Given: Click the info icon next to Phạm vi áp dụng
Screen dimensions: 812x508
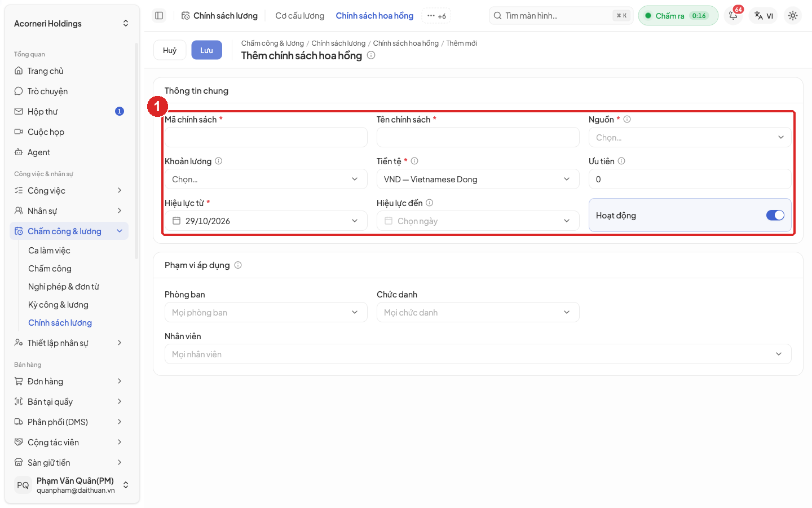Looking at the screenshot, I should [x=238, y=265].
